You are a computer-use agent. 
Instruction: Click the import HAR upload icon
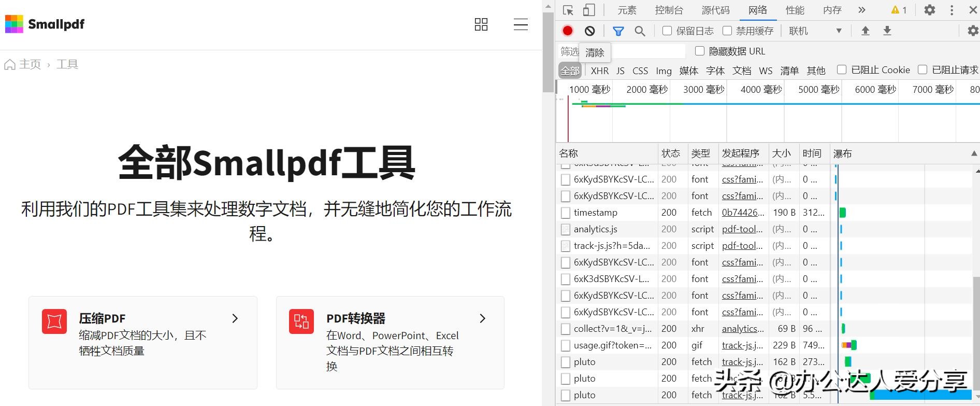(x=865, y=31)
